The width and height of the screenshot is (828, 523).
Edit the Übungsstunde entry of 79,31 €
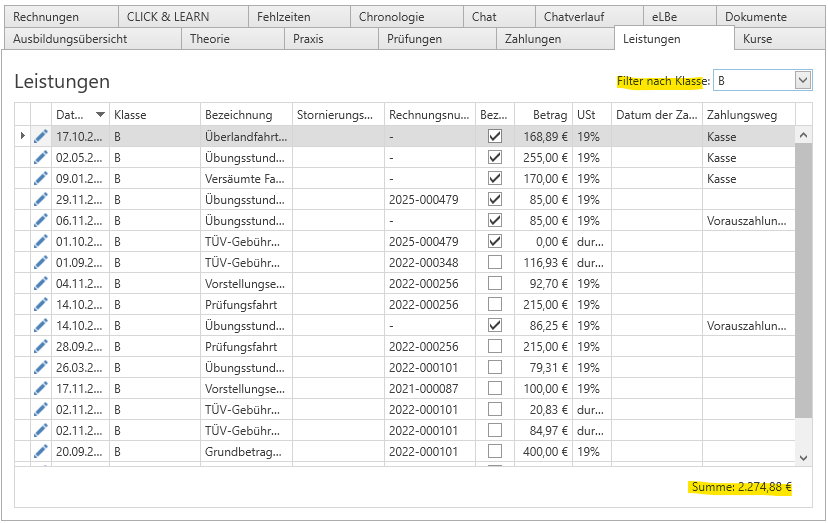[41, 368]
